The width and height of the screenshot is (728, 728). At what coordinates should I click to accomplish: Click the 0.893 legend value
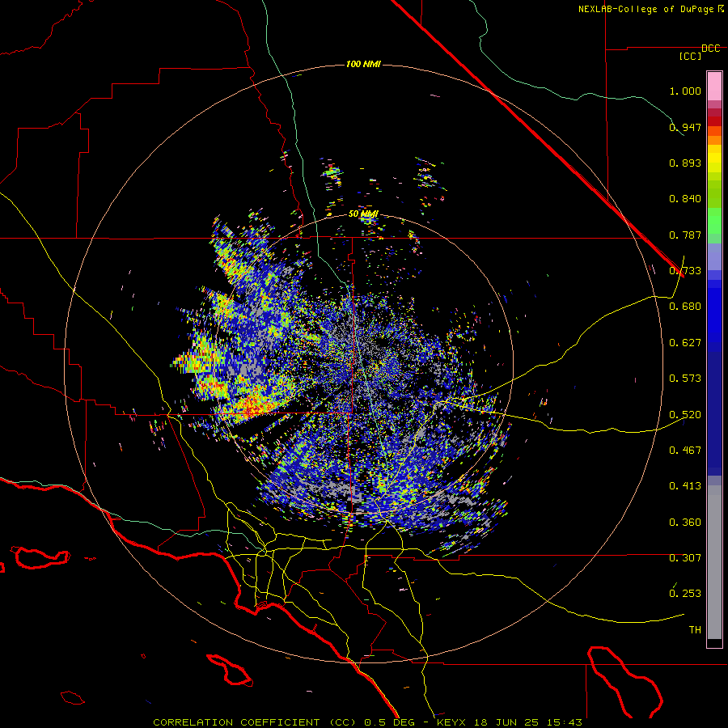685,163
